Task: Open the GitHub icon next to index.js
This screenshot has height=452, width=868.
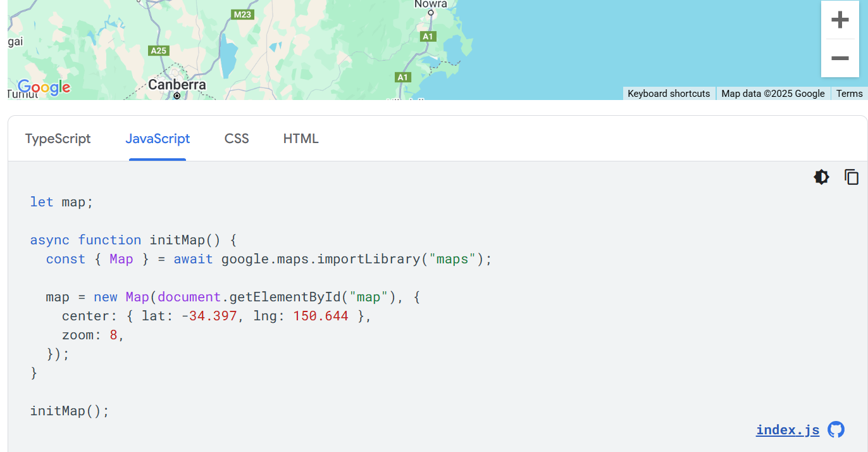Action: point(836,430)
